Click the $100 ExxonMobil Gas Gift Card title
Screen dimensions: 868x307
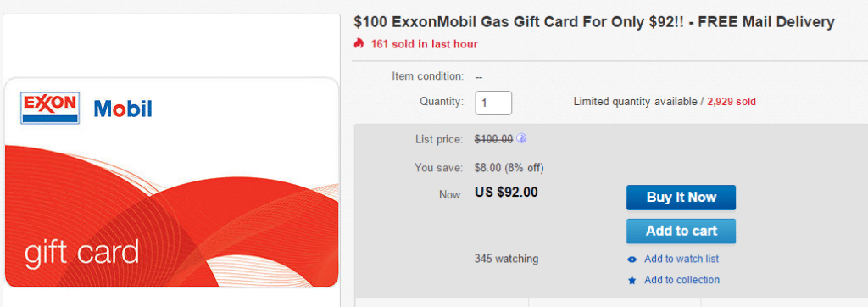coord(594,22)
